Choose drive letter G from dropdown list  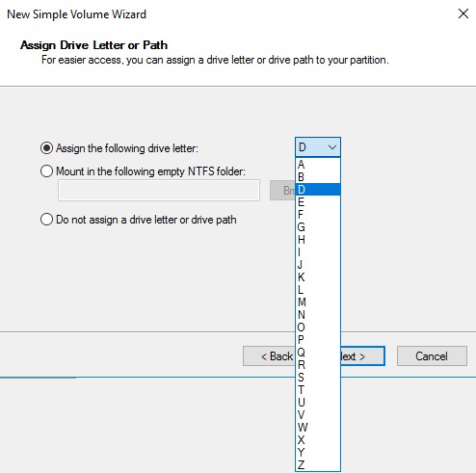(x=318, y=227)
